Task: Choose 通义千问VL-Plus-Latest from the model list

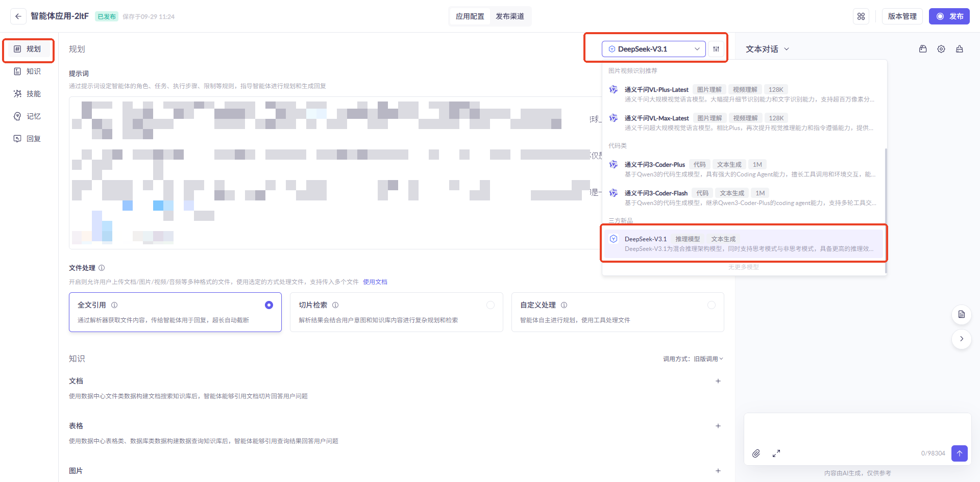Action: 743,94
